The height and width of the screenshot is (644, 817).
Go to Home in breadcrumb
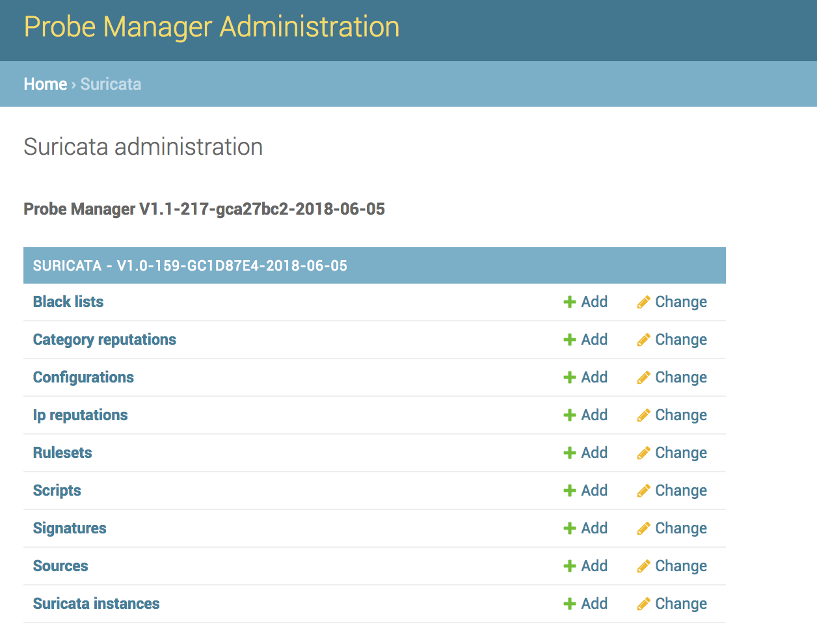[x=46, y=84]
